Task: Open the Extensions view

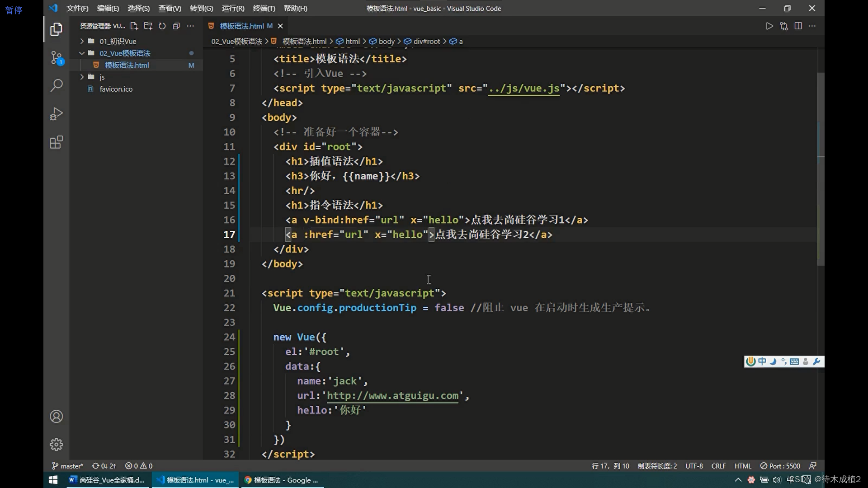Action: (56, 142)
